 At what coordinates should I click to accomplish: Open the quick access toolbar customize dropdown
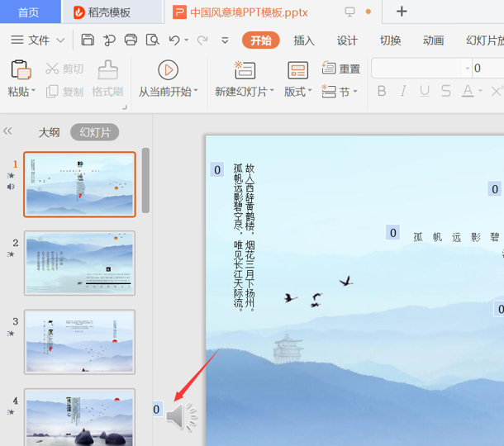coord(225,40)
